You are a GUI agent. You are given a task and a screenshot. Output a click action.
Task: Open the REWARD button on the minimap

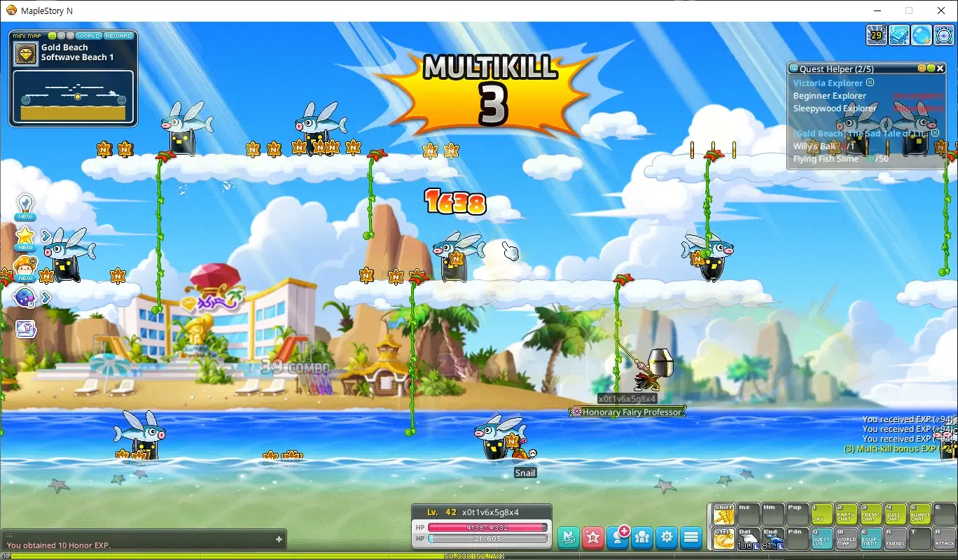[x=118, y=36]
